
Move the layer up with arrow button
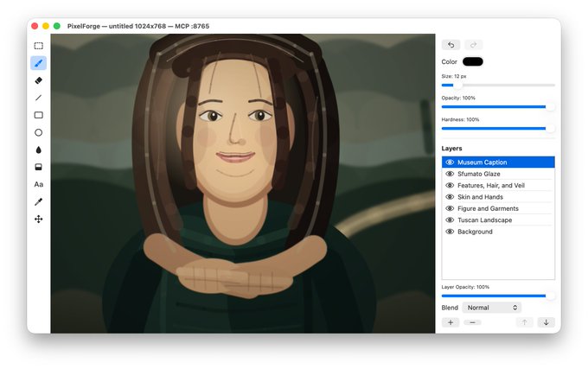524,322
